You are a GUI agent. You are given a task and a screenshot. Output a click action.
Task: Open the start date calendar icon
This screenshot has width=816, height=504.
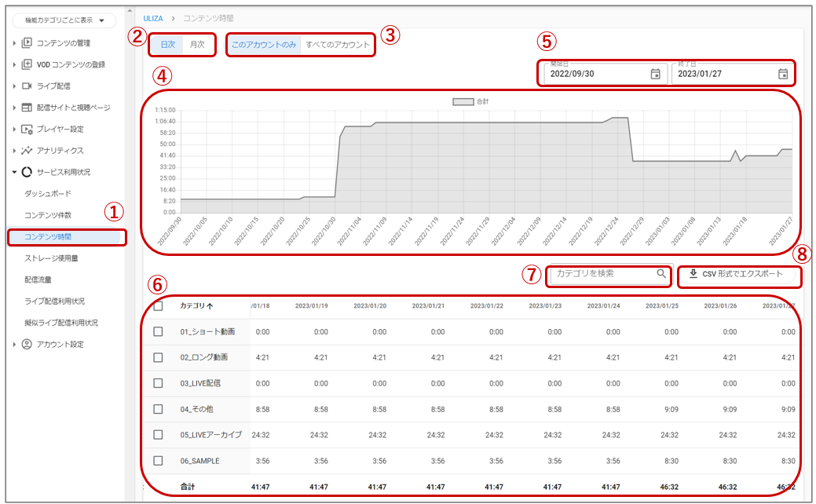pos(655,74)
